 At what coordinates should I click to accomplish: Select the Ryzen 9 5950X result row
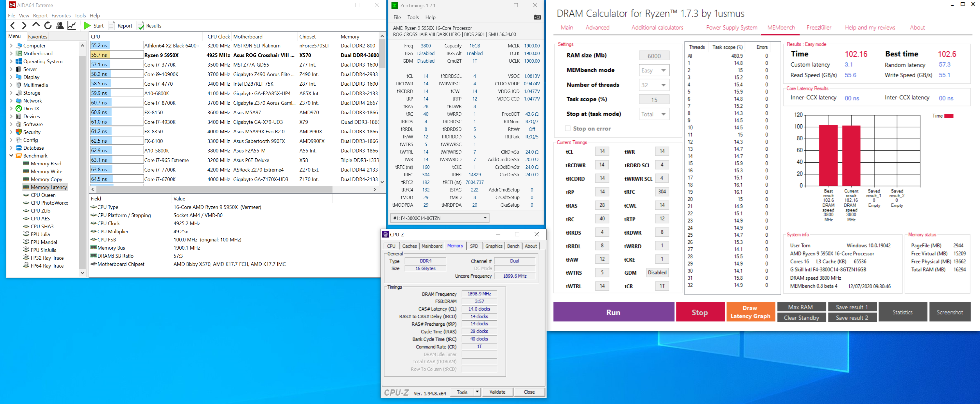click(234, 55)
